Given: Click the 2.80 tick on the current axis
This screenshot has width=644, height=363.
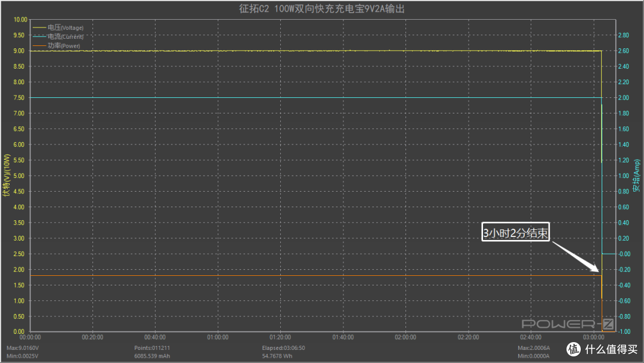Looking at the screenshot, I should [x=624, y=35].
